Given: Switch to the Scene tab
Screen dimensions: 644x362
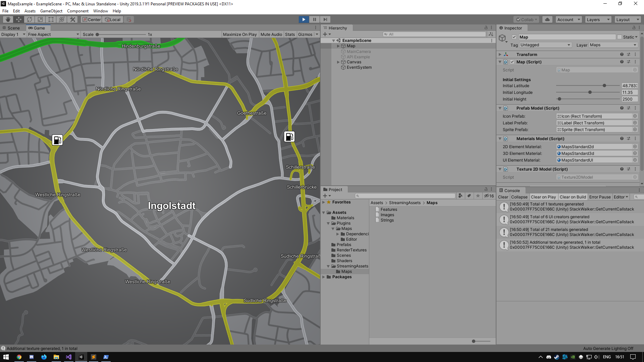Looking at the screenshot, I should point(13,28).
